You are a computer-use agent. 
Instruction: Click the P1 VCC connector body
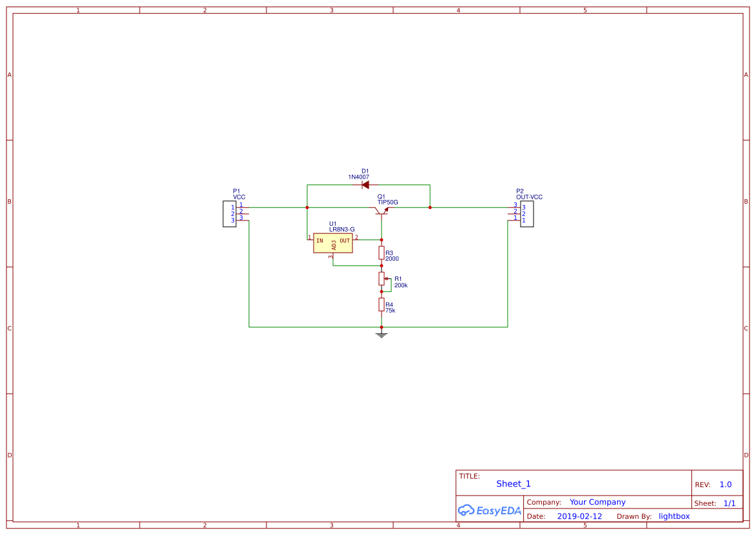(x=229, y=213)
